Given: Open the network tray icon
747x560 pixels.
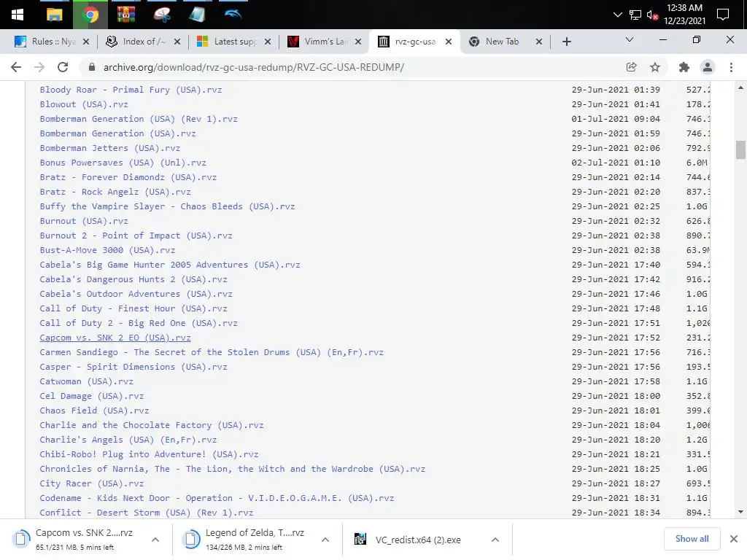Looking at the screenshot, I should (635, 15).
